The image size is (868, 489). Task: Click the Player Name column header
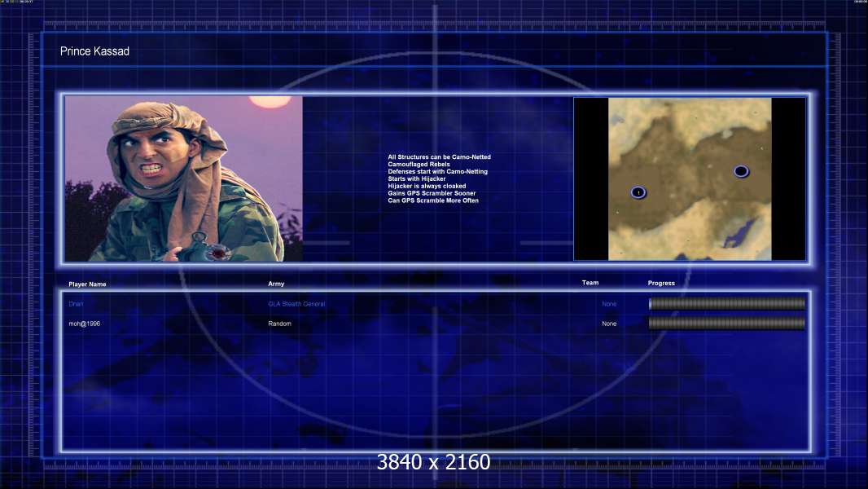(x=87, y=284)
